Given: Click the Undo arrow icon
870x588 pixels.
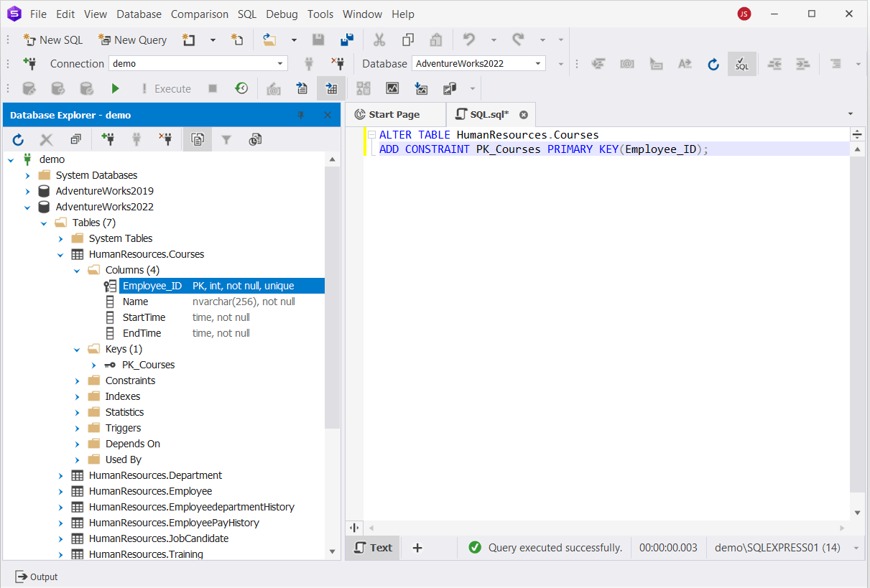Looking at the screenshot, I should coord(469,39).
